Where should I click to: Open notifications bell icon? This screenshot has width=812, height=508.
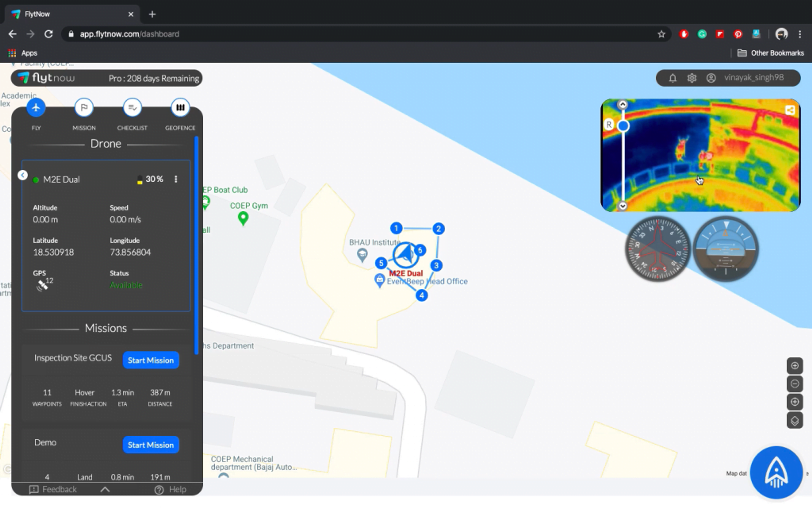pos(672,78)
